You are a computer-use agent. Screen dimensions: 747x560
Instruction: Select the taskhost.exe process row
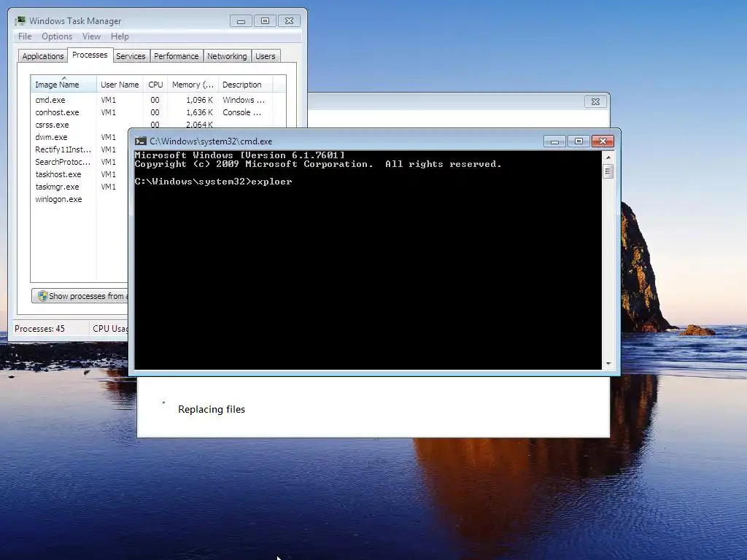(x=80, y=174)
